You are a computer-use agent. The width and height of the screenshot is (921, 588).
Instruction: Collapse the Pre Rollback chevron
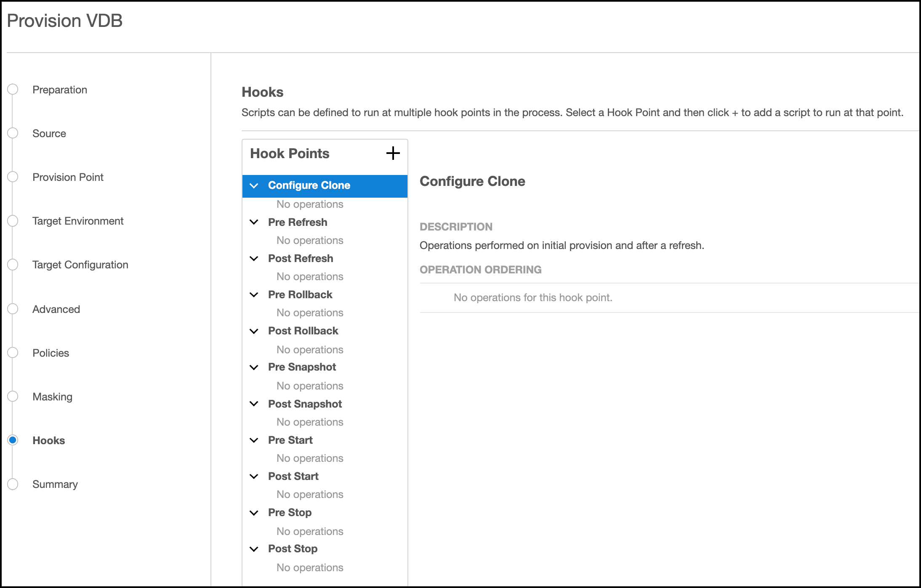point(254,294)
